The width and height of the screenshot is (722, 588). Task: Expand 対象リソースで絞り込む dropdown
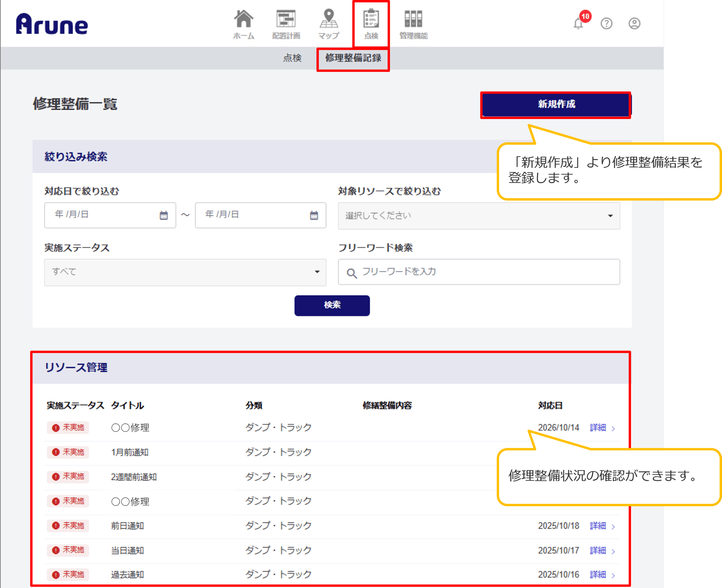tap(479, 216)
